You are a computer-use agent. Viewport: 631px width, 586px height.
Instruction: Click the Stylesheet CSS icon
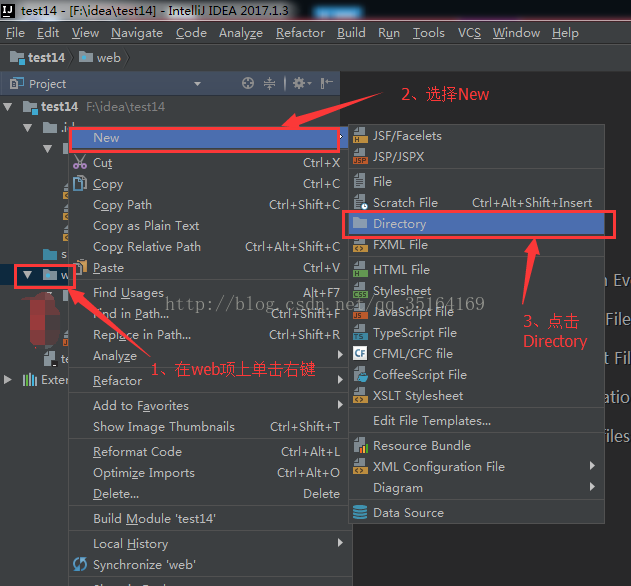point(360,291)
